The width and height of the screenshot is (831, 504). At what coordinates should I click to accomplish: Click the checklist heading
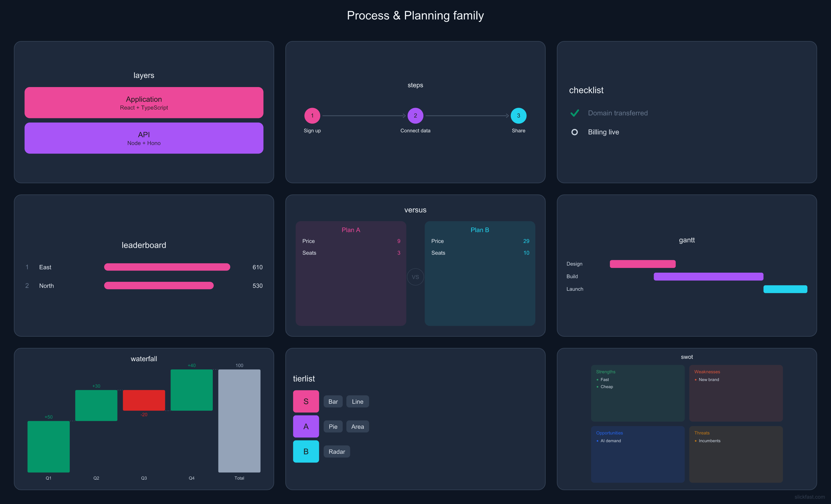pyautogui.click(x=586, y=90)
